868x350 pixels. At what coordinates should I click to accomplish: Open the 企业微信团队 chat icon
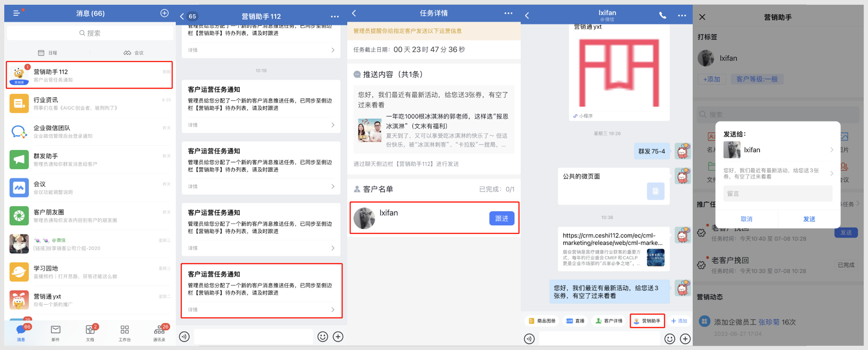pyautogui.click(x=19, y=131)
